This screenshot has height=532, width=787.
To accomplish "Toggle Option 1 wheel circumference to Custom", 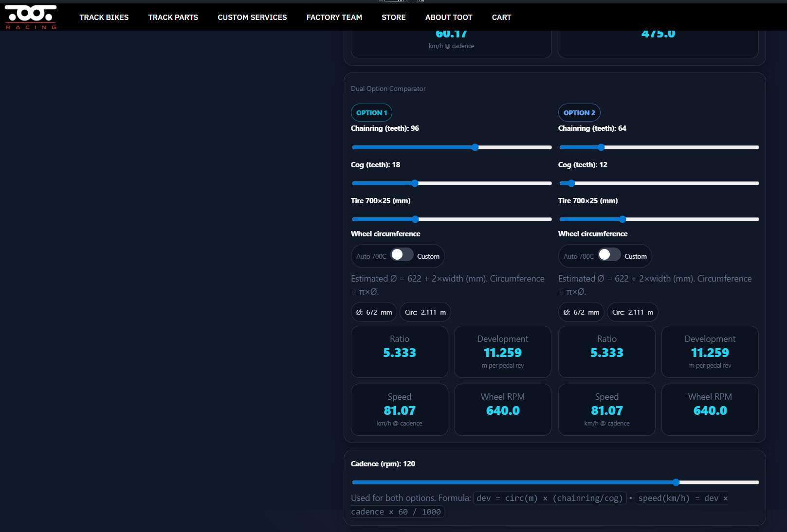I will point(402,255).
